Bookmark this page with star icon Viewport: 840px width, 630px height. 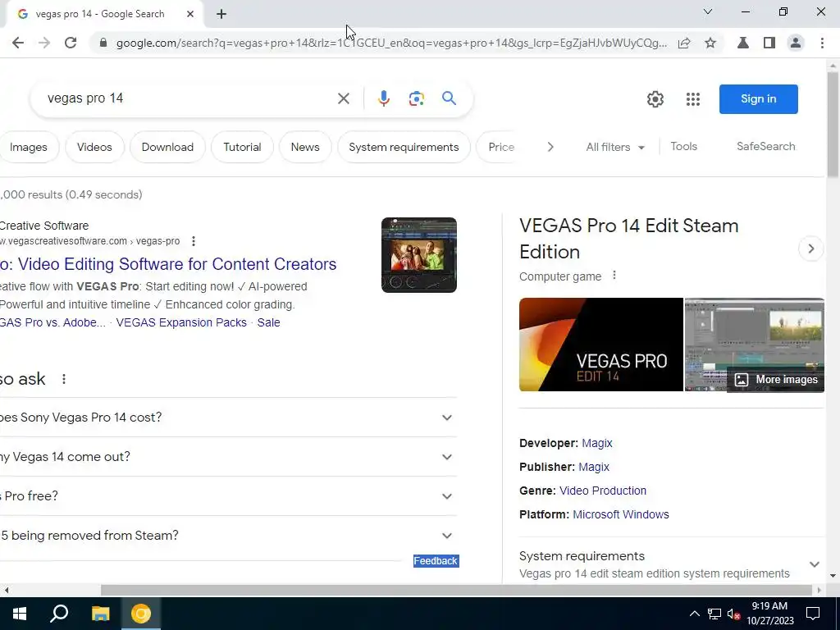[x=710, y=43]
